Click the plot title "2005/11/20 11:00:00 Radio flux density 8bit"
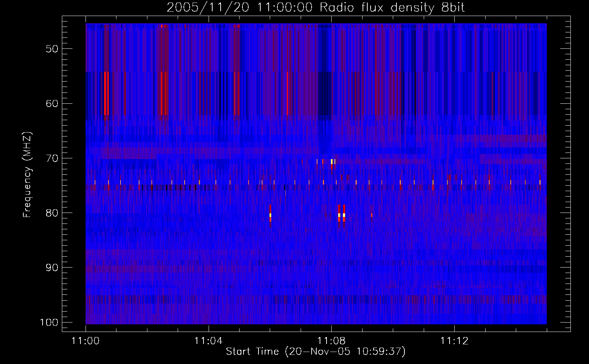This screenshot has width=589, height=364. click(x=316, y=8)
